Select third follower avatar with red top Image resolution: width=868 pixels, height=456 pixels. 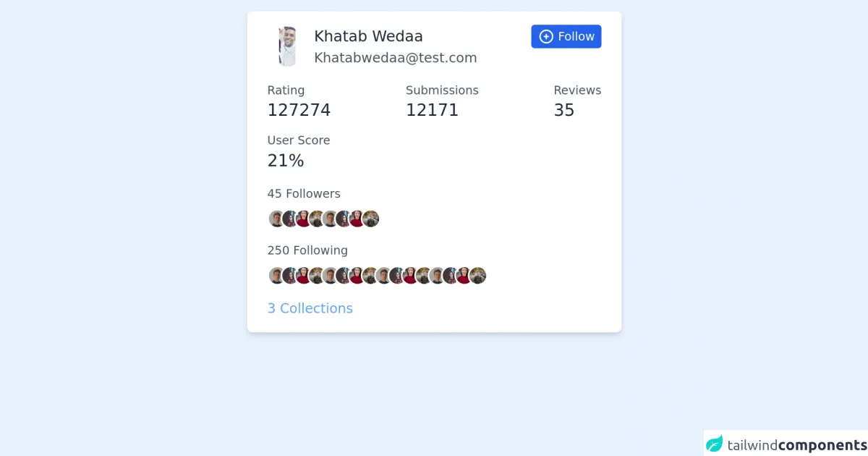304,219
